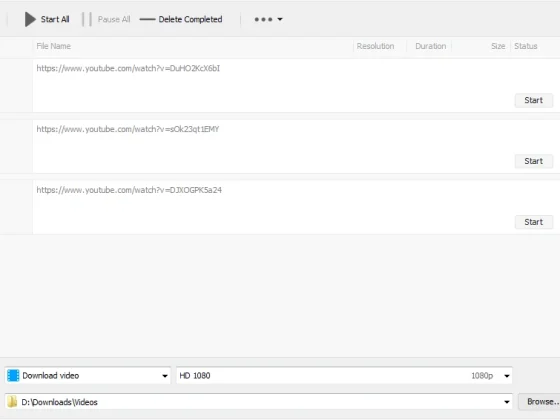Click the Start All label
The width and height of the screenshot is (560, 420).
55,19
